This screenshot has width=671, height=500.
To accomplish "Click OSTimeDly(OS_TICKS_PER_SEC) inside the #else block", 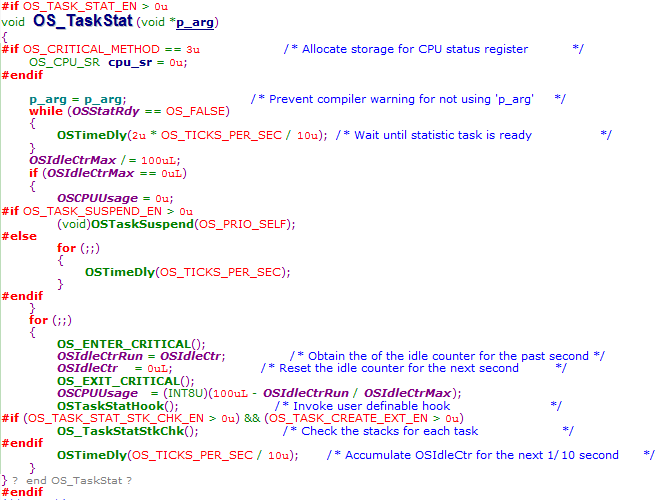I will pos(187,272).
